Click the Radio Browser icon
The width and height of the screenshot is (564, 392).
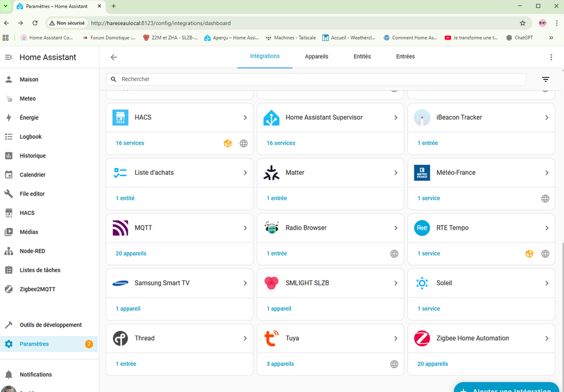(271, 228)
